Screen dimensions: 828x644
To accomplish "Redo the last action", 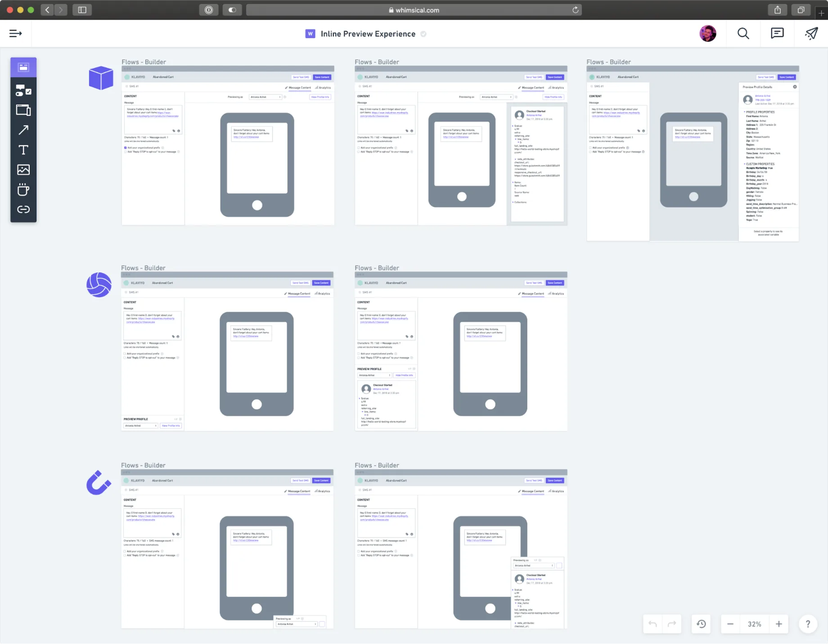I will click(x=672, y=624).
